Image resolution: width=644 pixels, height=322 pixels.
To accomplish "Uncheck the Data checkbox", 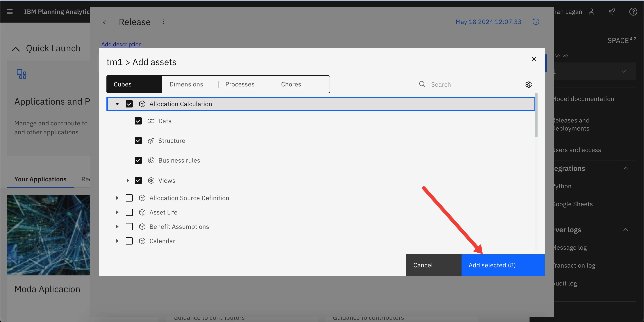I will pos(138,121).
